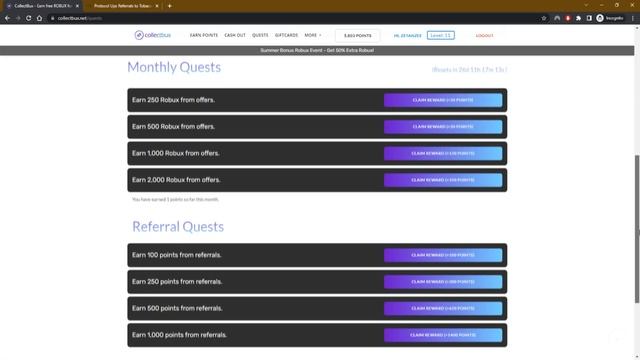The height and width of the screenshot is (360, 640).
Task: Claim reward for 250 referral points quest
Action: [443, 282]
